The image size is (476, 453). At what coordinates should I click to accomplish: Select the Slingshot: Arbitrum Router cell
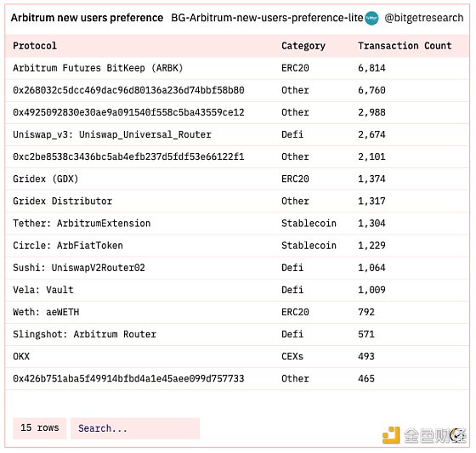(84, 334)
